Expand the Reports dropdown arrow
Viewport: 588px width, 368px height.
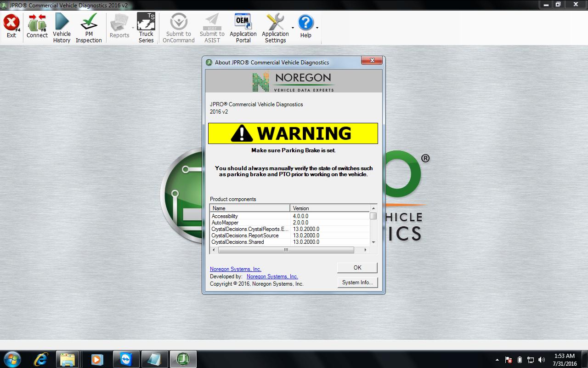pos(133,28)
